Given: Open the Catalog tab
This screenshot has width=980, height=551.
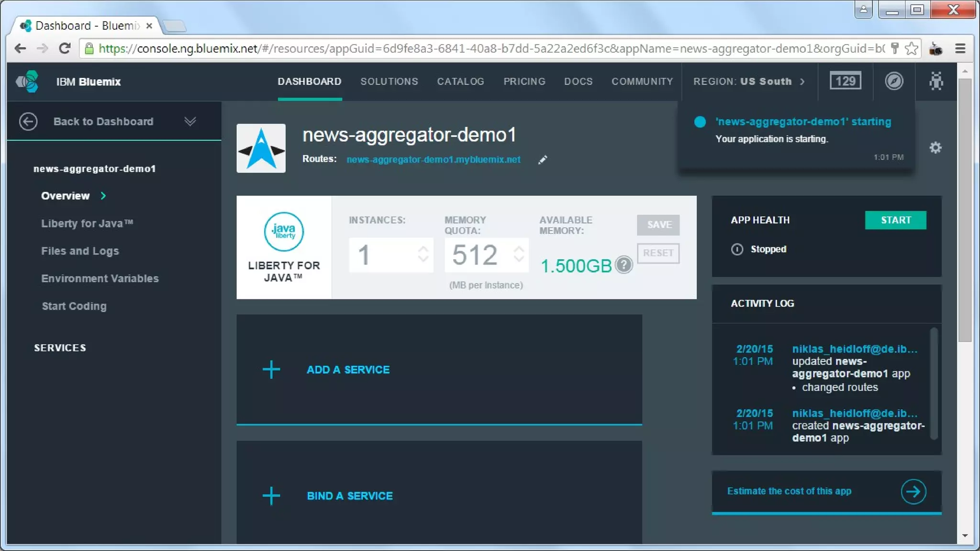Looking at the screenshot, I should click(460, 81).
